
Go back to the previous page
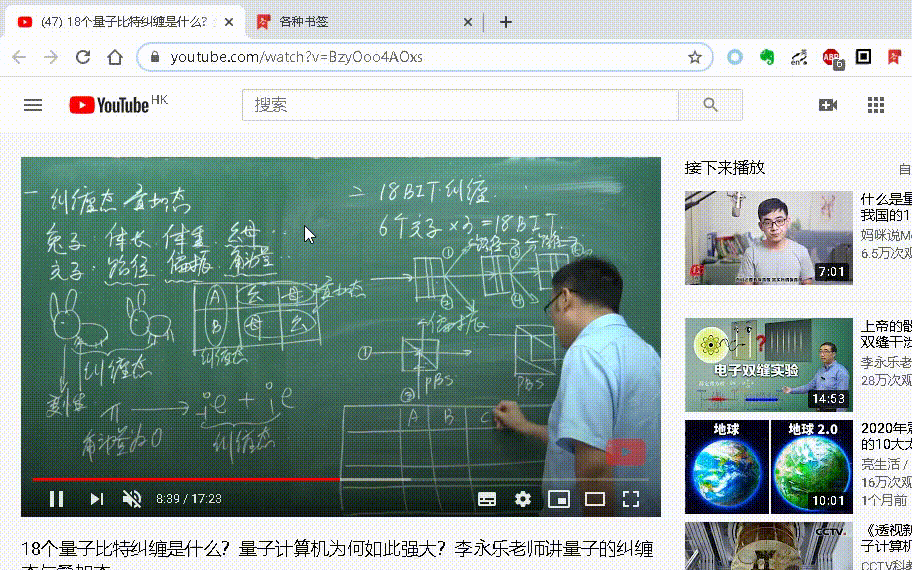pyautogui.click(x=19, y=57)
